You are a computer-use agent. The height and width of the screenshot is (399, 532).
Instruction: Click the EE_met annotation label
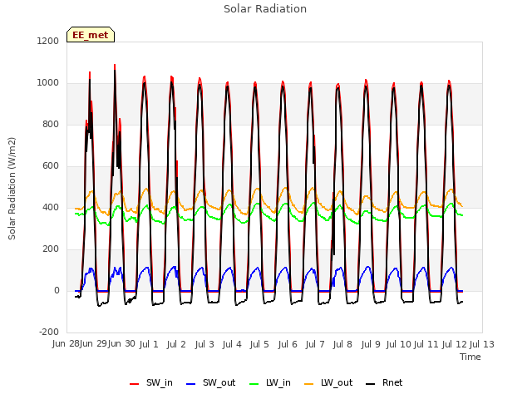point(91,35)
